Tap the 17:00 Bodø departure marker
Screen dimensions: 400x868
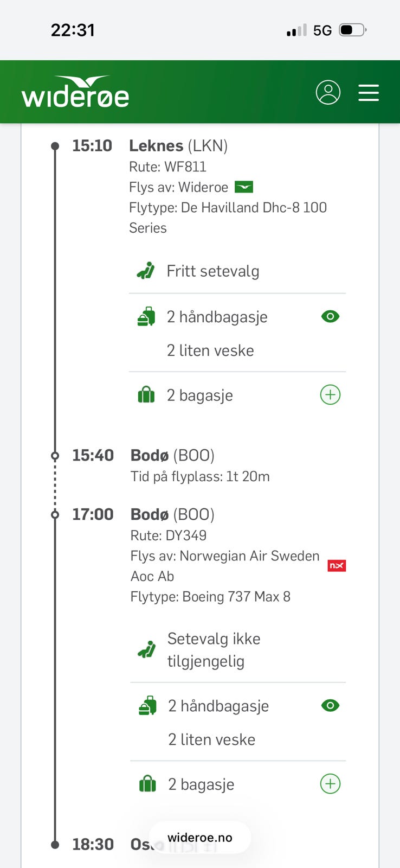(x=55, y=514)
